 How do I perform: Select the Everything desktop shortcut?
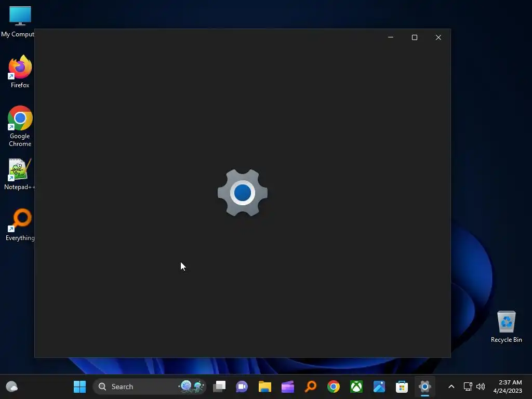(20, 224)
